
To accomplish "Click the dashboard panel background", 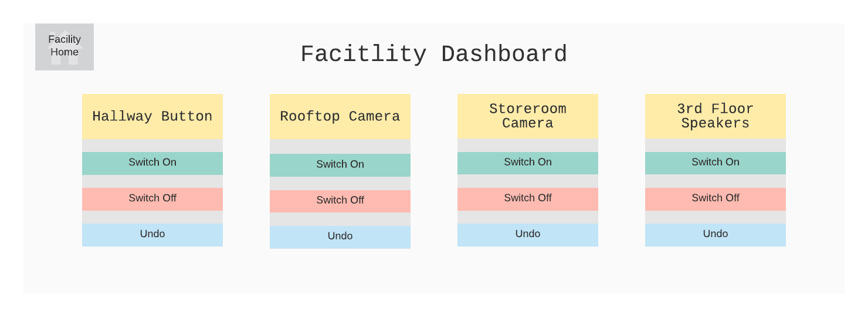I will coord(434,273).
